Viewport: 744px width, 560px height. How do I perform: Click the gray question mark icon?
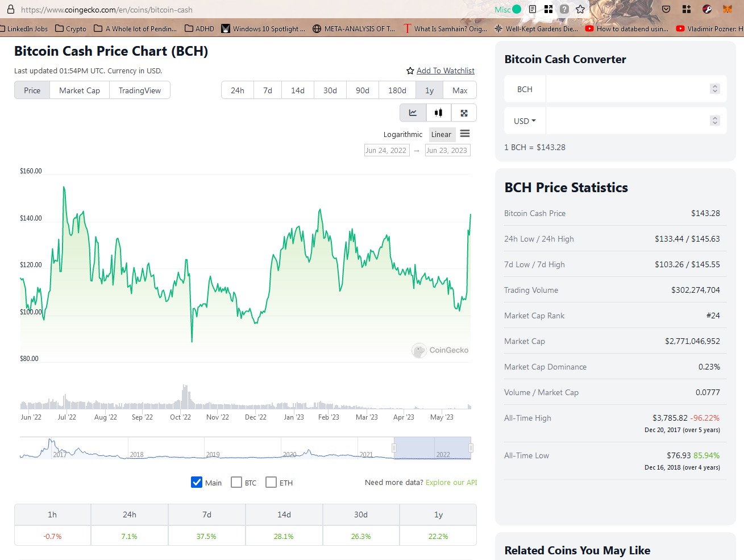point(564,9)
